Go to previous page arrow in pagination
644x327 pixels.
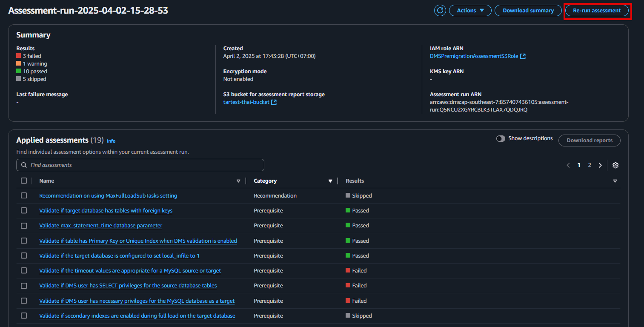[568, 165]
